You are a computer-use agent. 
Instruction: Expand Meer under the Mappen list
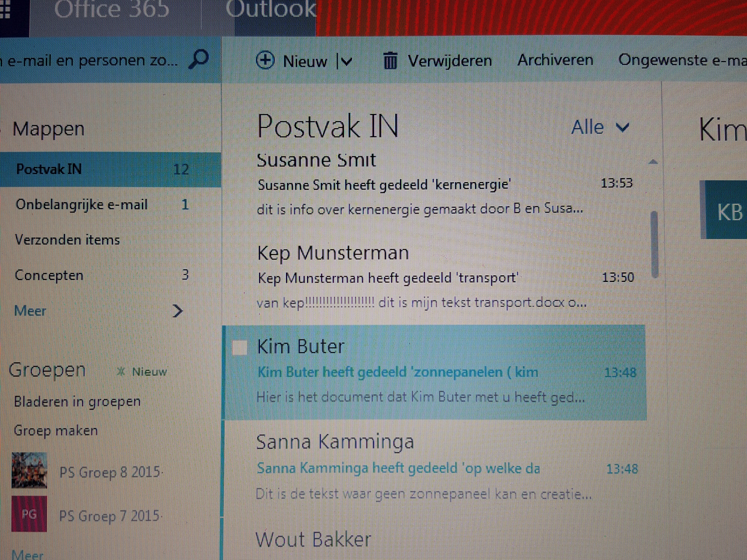pyautogui.click(x=30, y=310)
